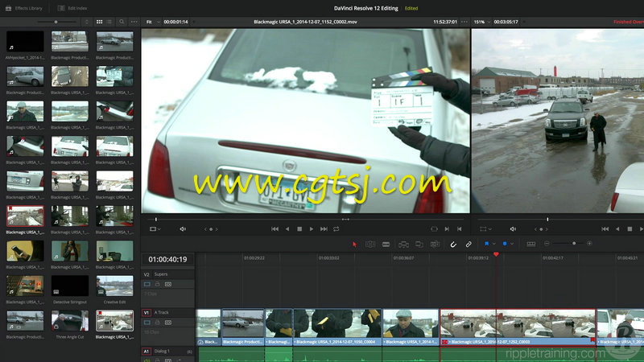Switch media pool to list view
Image resolution: width=644 pixels, height=362 pixels.
(109, 22)
